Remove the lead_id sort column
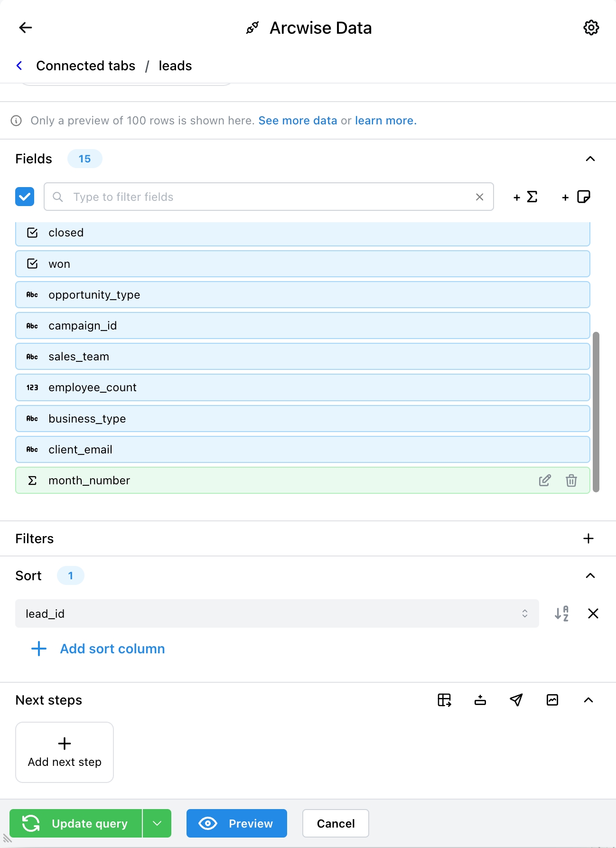 (593, 613)
